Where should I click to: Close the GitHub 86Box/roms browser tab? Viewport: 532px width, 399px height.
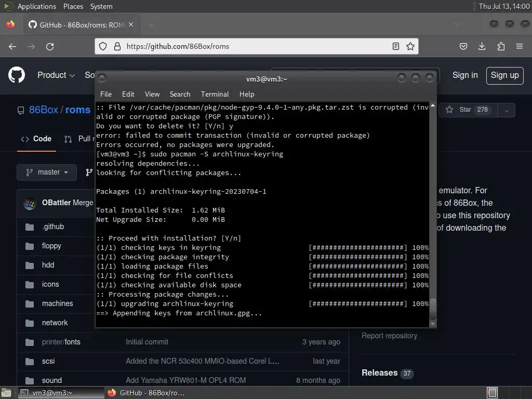[x=131, y=24]
